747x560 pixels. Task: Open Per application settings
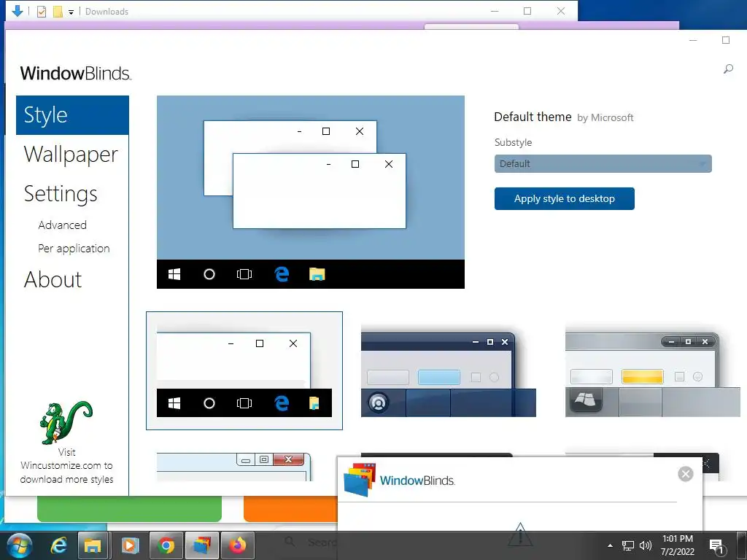(x=74, y=249)
